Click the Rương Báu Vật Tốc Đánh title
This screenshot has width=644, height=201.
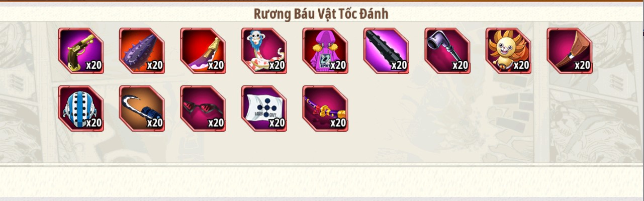[321, 14]
